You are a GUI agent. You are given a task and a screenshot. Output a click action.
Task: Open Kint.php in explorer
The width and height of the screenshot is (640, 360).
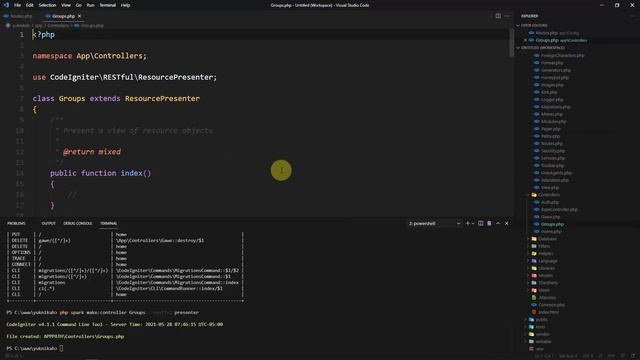[x=549, y=92]
